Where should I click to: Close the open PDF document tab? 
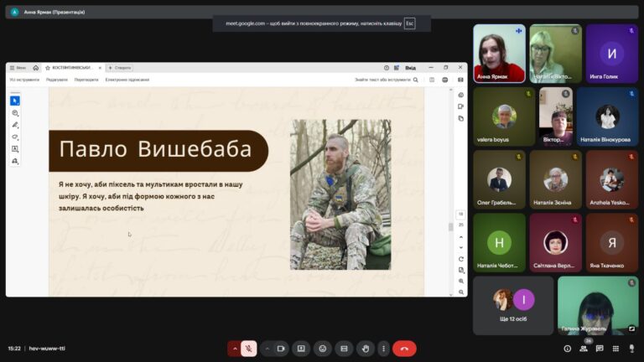point(100,68)
